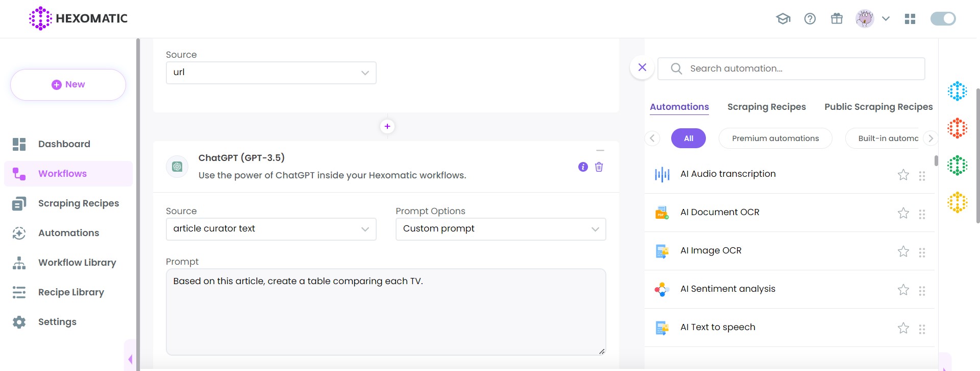Image resolution: width=980 pixels, height=371 pixels.
Task: Choose AI Sentiment analysis automation
Action: [789, 289]
